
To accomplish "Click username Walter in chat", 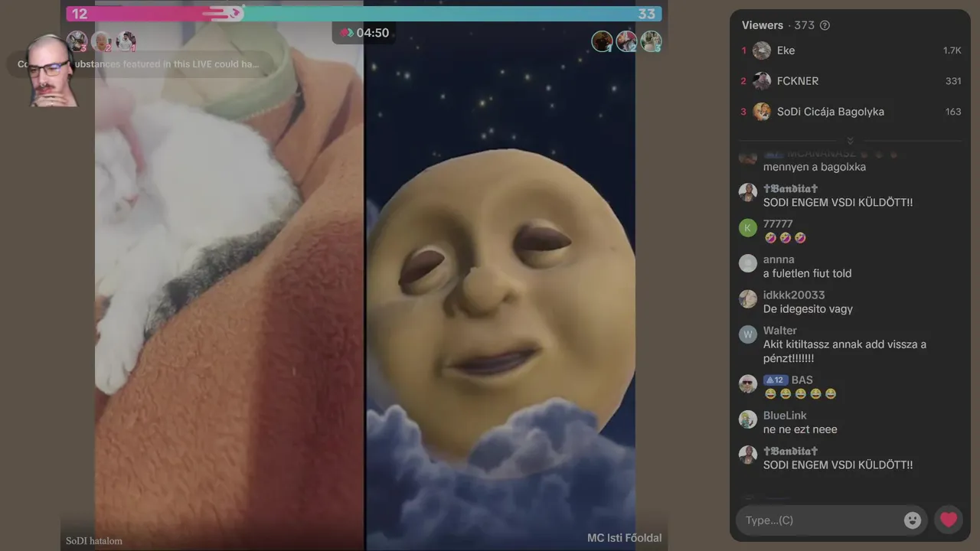I will [x=780, y=331].
